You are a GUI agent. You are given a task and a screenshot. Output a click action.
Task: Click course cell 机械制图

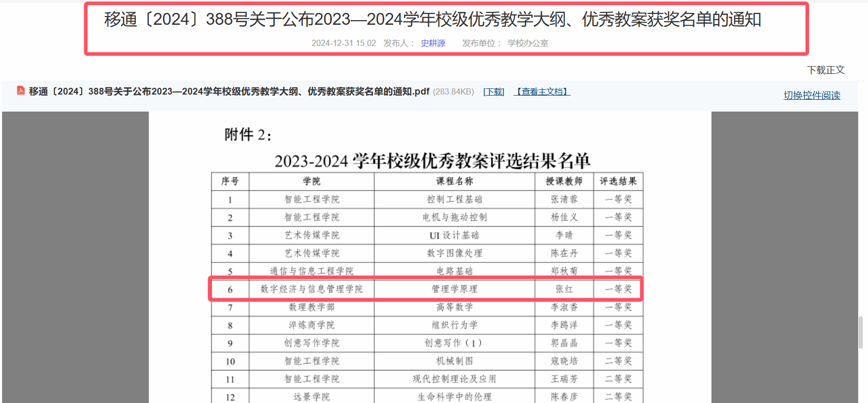click(455, 361)
